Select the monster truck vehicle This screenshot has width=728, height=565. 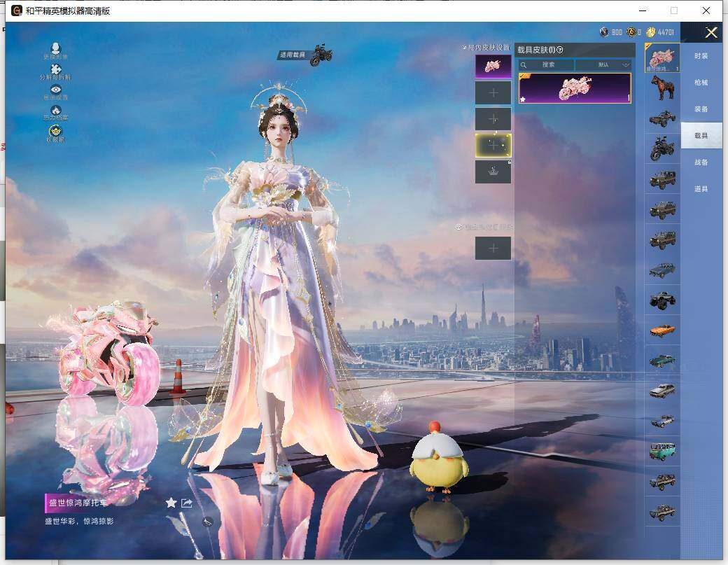(x=662, y=300)
